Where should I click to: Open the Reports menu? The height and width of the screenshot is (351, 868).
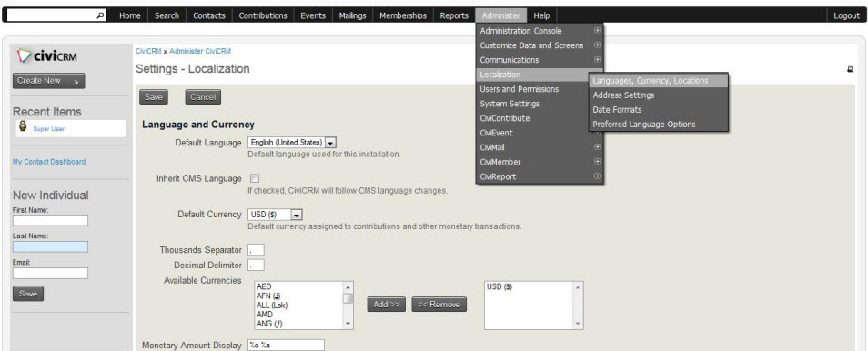pos(454,15)
